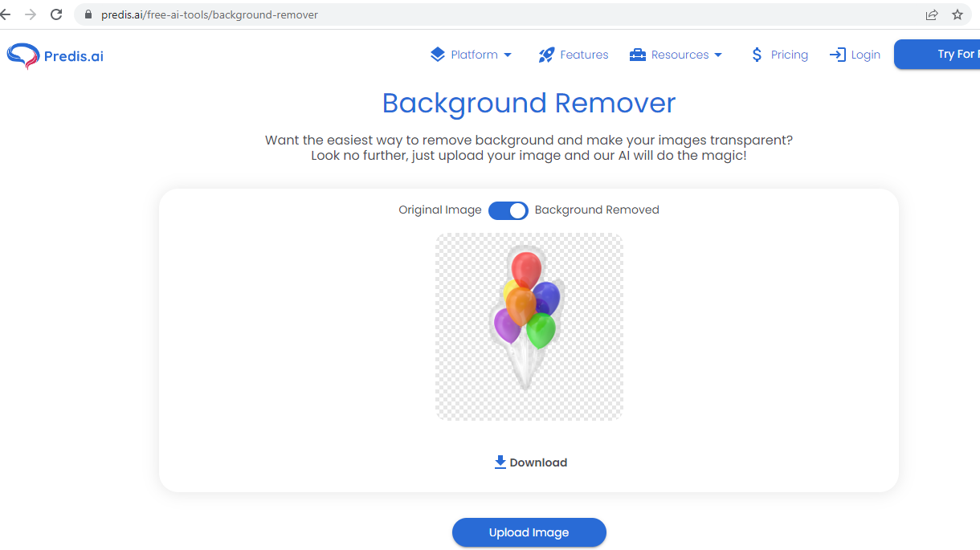Reload the page with browser refresh icon

click(x=56, y=14)
